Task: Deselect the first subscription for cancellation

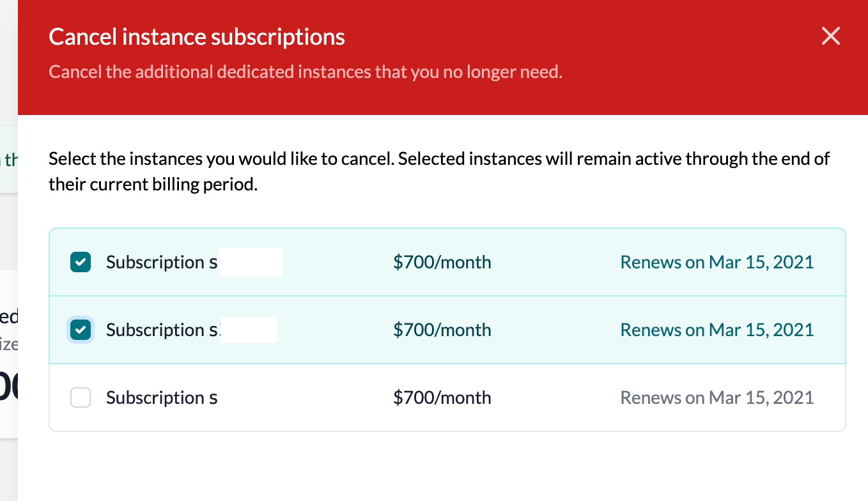Action: click(x=80, y=262)
